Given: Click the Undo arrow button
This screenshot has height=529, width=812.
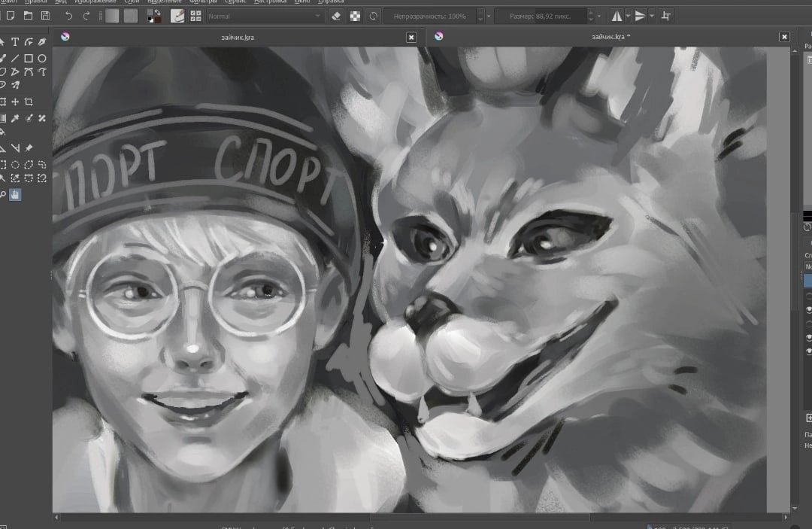Looking at the screenshot, I should click(68, 16).
